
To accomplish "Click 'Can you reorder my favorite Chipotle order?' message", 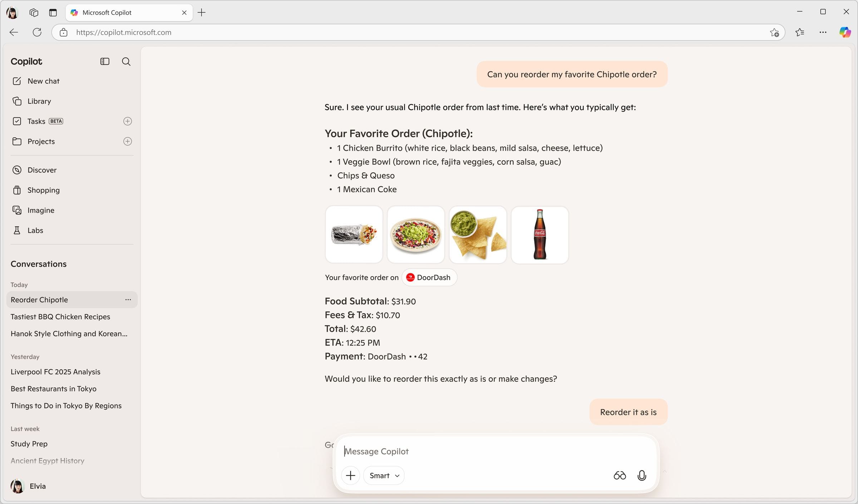I will [x=572, y=74].
